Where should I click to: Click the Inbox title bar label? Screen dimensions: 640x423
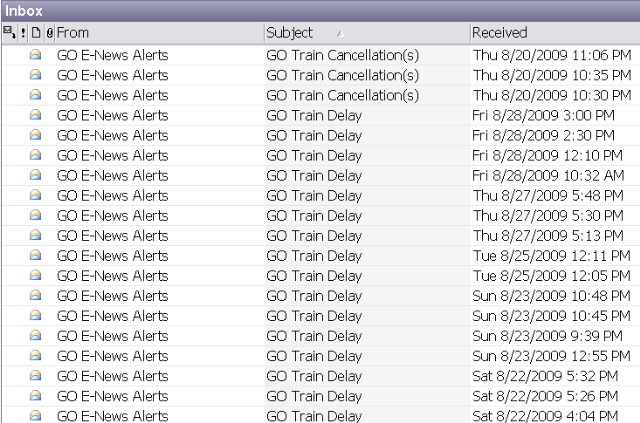25,10
